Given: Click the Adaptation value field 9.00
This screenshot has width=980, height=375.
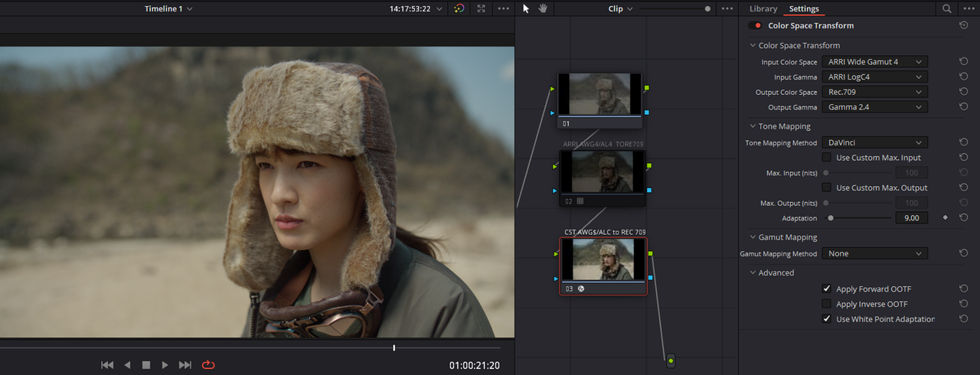Looking at the screenshot, I should 911,218.
